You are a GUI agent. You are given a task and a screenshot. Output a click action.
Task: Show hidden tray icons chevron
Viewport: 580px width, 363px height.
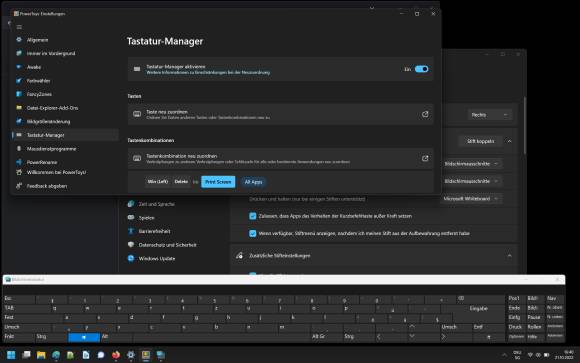[x=504, y=355]
